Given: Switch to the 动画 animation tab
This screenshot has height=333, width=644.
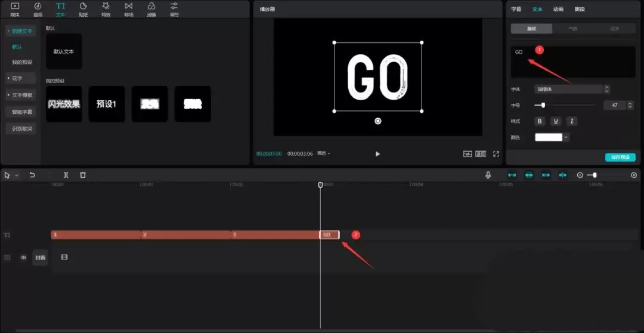Looking at the screenshot, I should [x=558, y=9].
